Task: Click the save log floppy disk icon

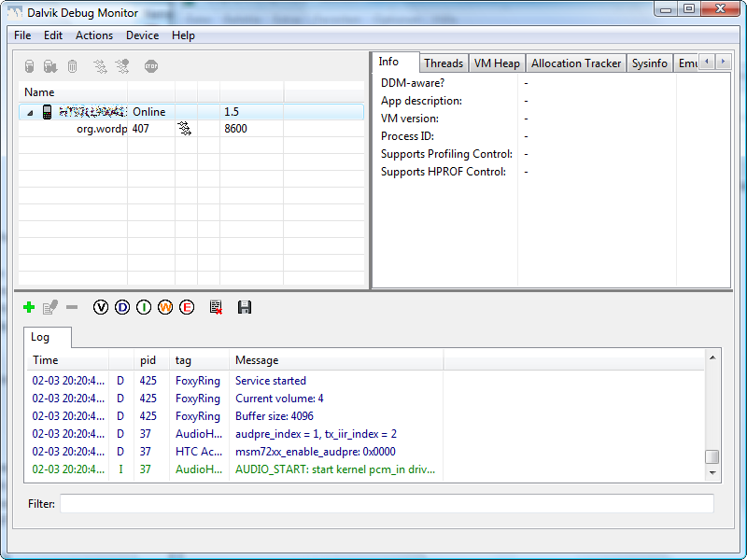Action: click(x=244, y=307)
